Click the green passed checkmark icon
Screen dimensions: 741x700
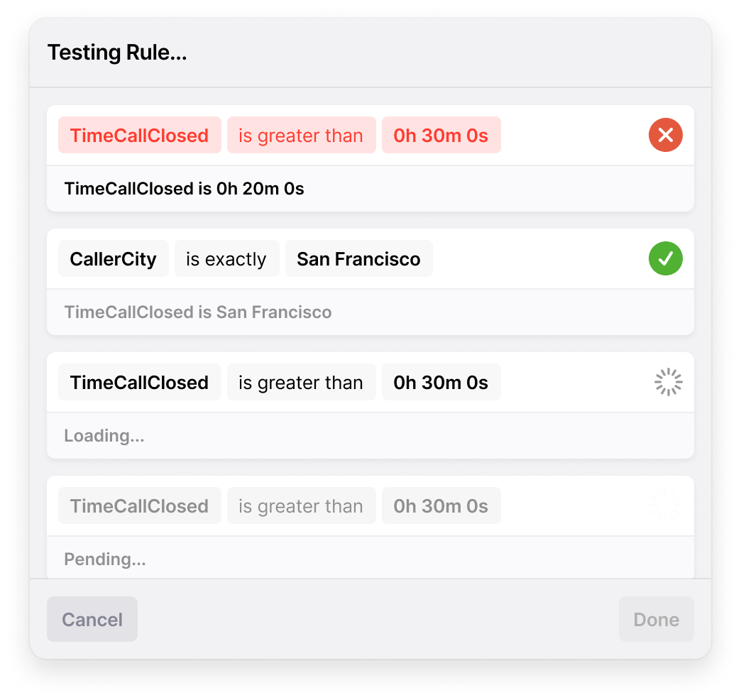[665, 258]
